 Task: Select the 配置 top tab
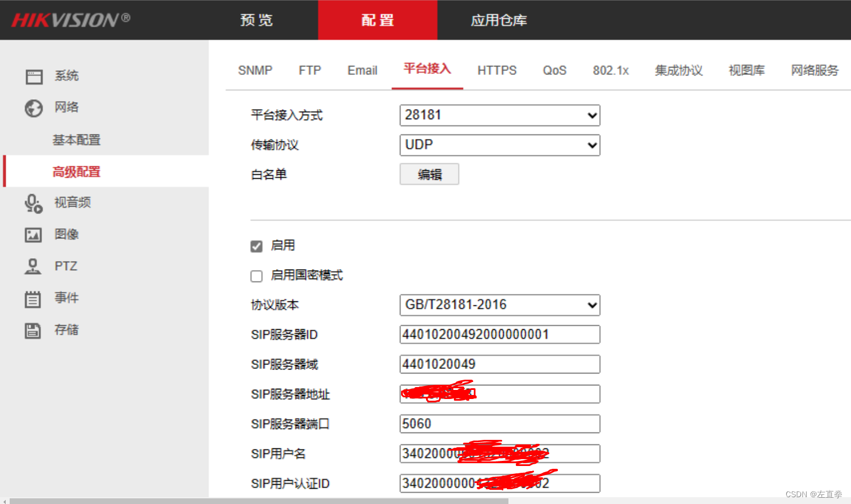tap(378, 20)
